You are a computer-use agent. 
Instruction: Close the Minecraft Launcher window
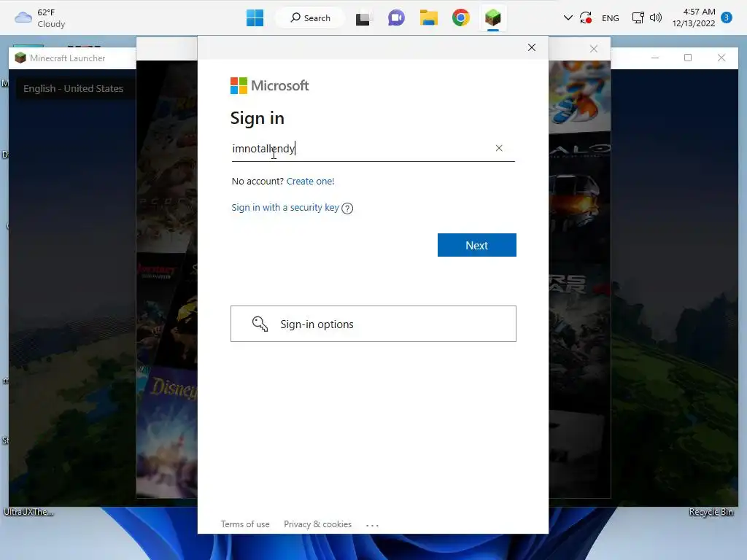[721, 58]
